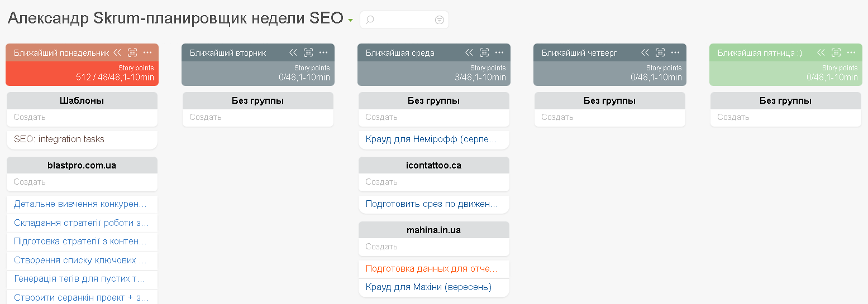Collapse the Ближайший вторник column arrows

(x=293, y=52)
